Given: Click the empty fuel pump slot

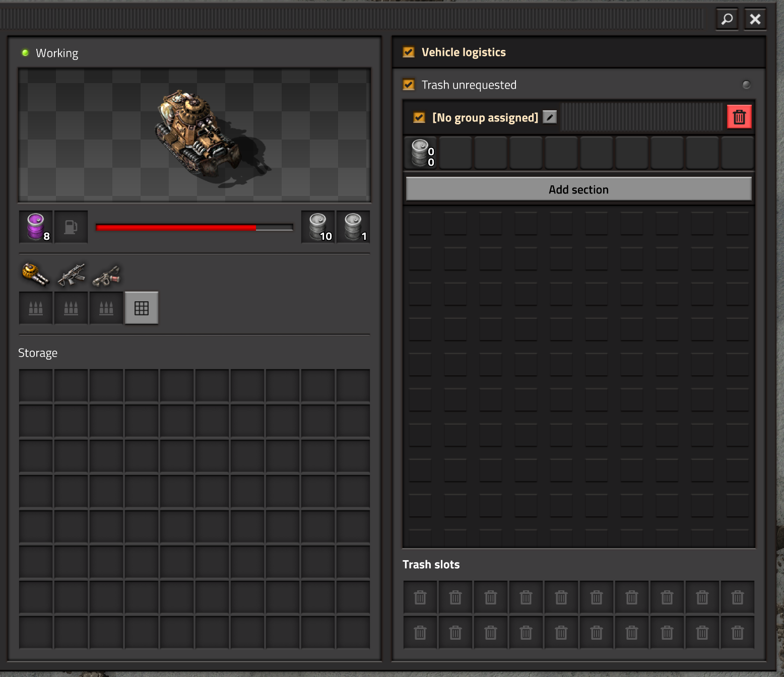Looking at the screenshot, I should click(71, 227).
